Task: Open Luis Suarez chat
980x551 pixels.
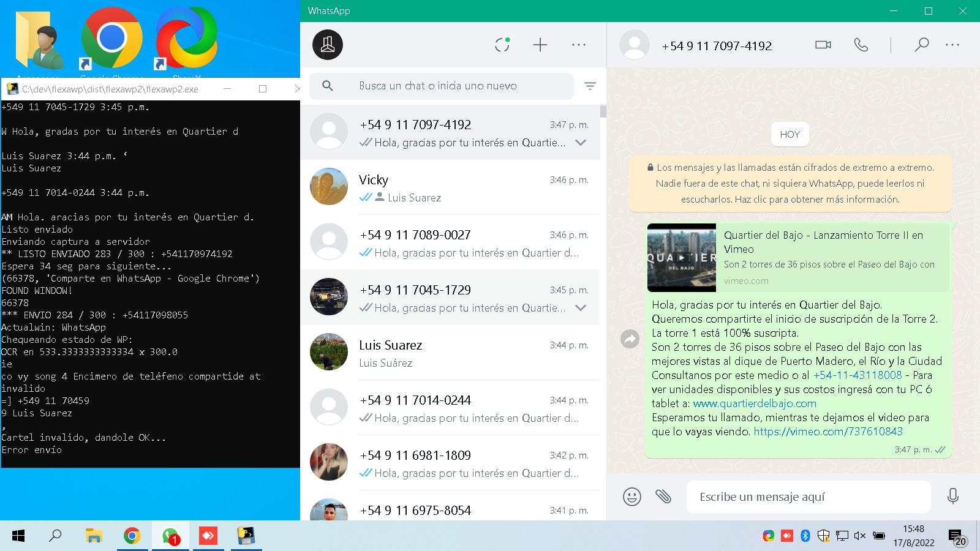Action: tap(450, 353)
